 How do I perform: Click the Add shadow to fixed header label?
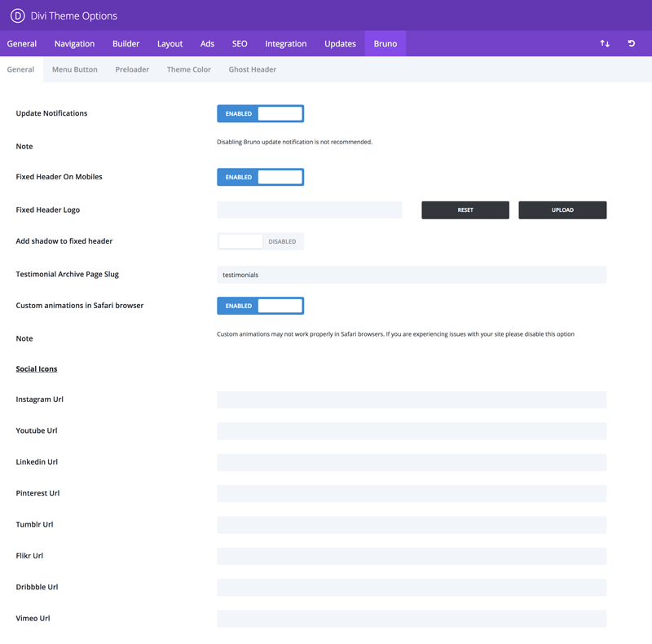point(64,240)
